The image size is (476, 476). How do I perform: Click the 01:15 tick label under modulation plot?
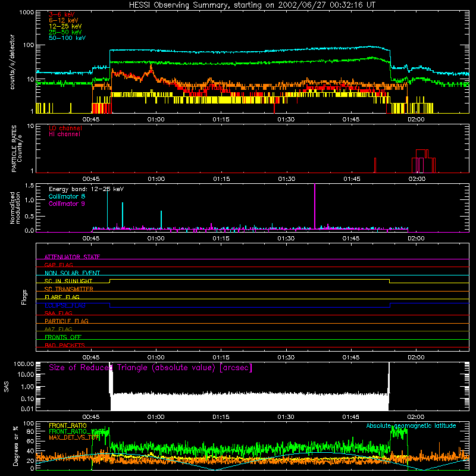pyautogui.click(x=221, y=239)
